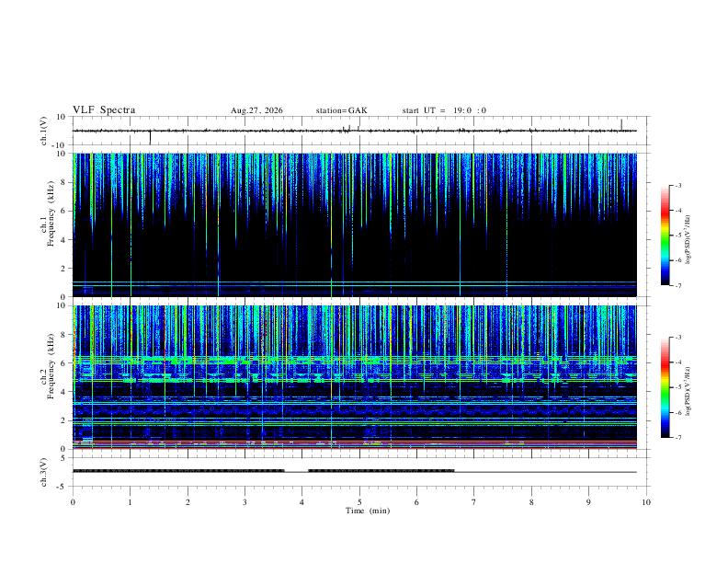Click the -3 label on upper colorbar

pos(678,185)
